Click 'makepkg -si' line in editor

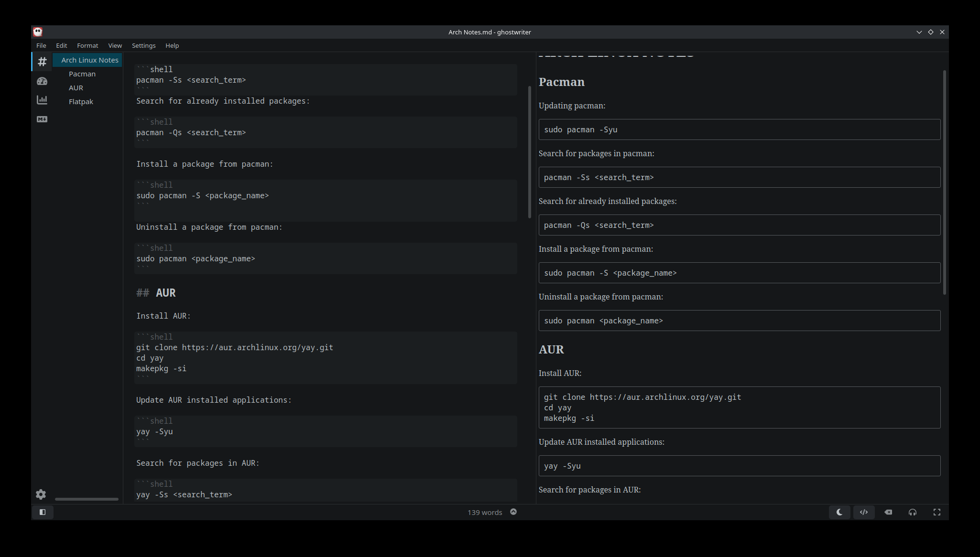[x=161, y=368]
